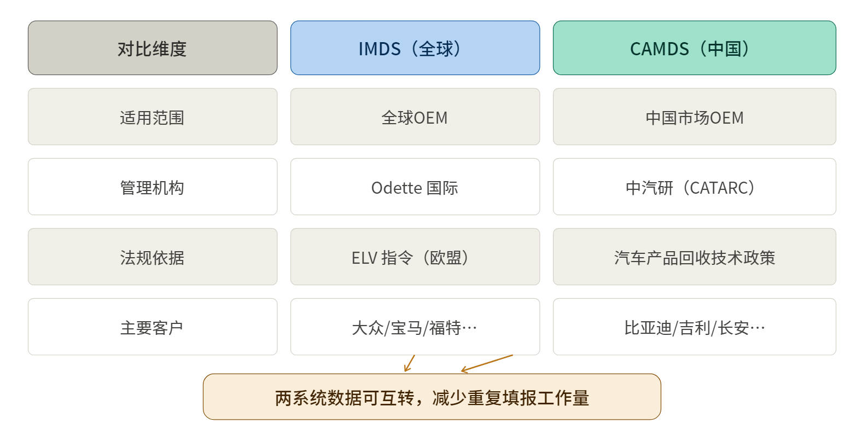Click the ELV 指令（欧盟）cell
Viewport: 868px width, 429px height.
(x=415, y=257)
